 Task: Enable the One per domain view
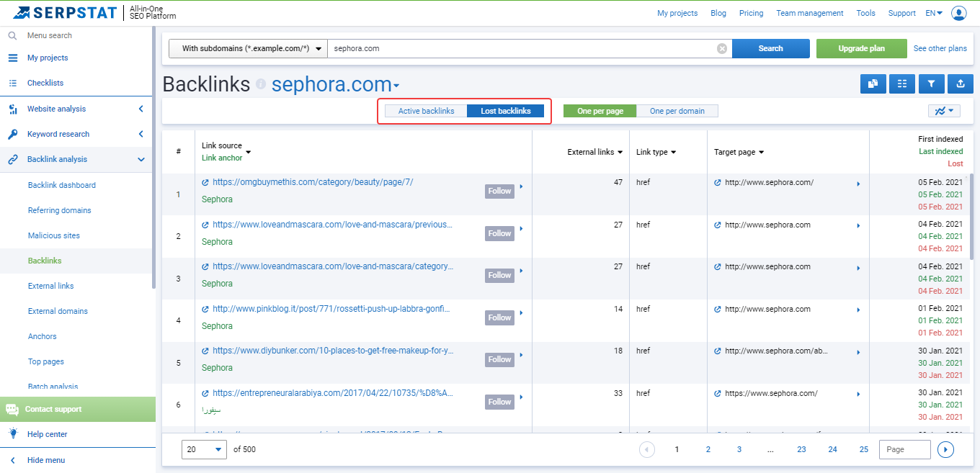click(677, 110)
